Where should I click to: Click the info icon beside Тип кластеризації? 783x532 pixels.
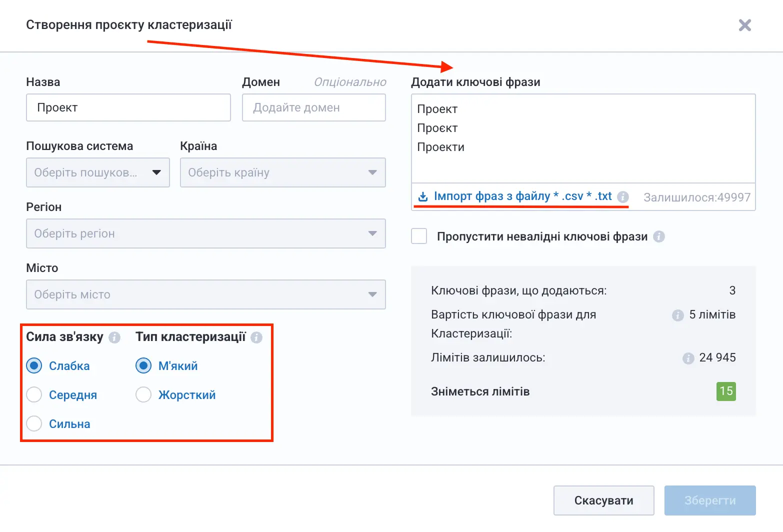[x=256, y=337]
